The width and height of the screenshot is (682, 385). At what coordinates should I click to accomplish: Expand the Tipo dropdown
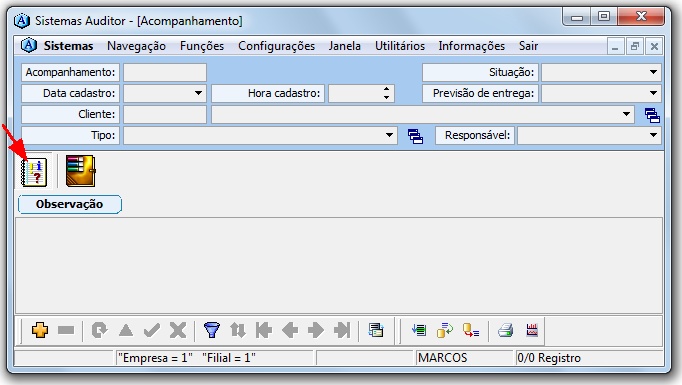(x=389, y=135)
